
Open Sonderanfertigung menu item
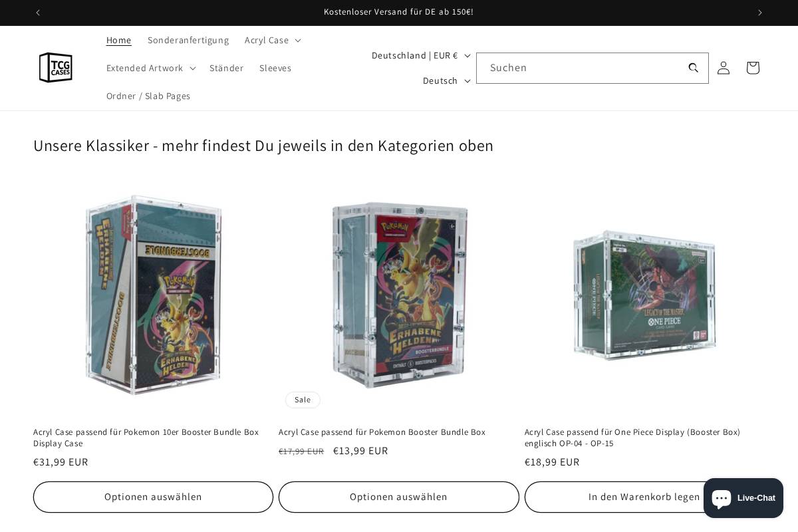tap(188, 40)
